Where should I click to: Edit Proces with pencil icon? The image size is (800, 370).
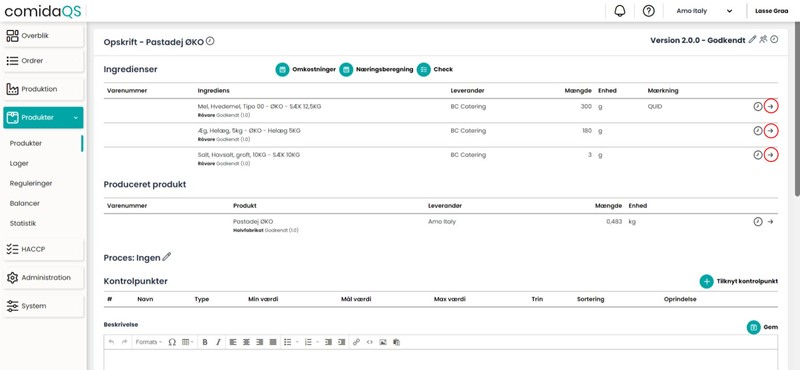click(166, 257)
